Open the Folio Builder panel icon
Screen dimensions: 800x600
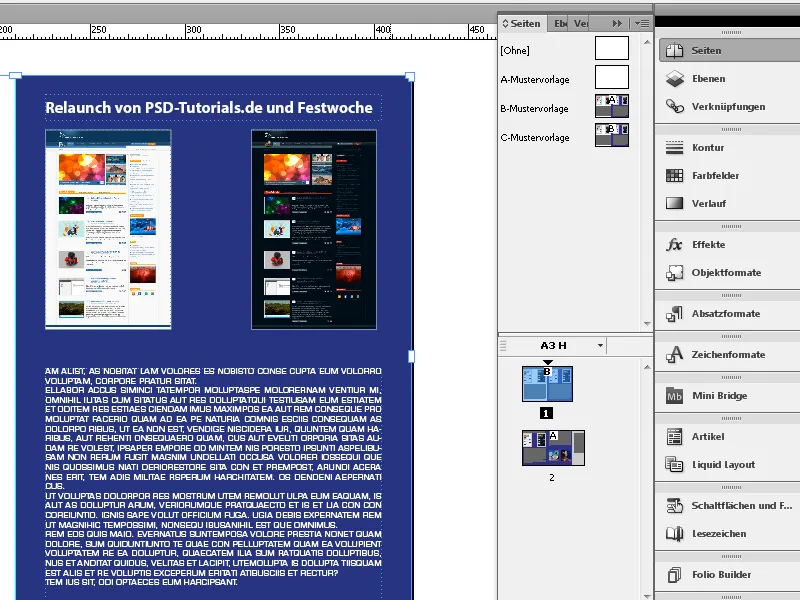point(674,574)
